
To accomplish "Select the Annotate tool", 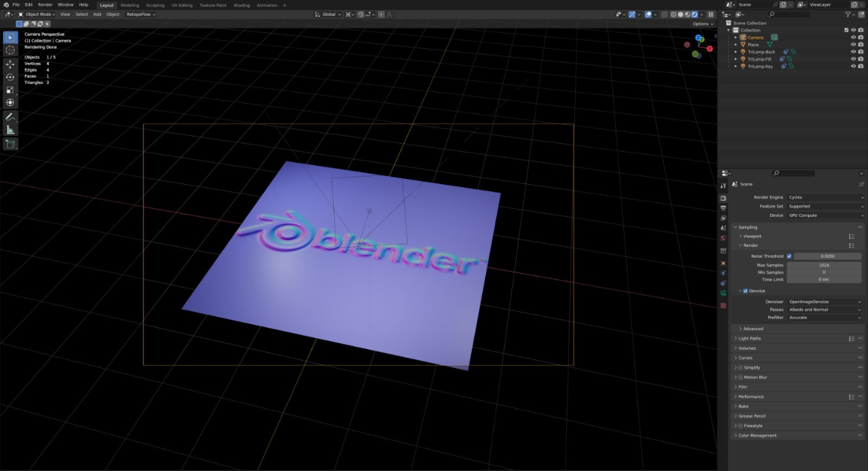I will [x=10, y=117].
